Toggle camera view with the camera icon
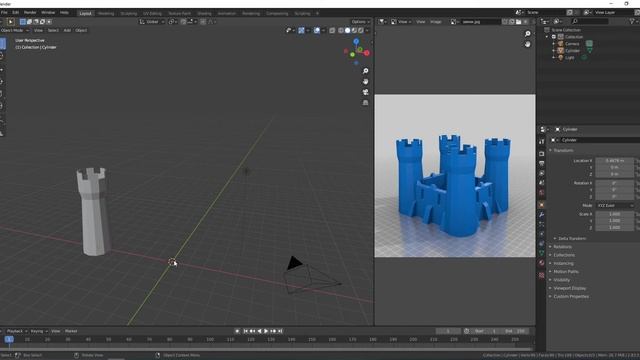Image resolution: width=640 pixels, height=360 pixels. [x=365, y=92]
